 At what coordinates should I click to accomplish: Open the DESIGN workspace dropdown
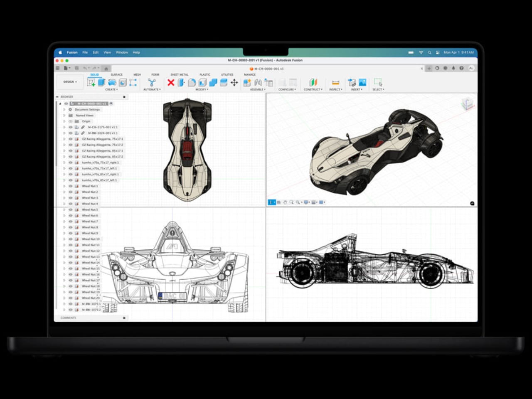pos(70,82)
